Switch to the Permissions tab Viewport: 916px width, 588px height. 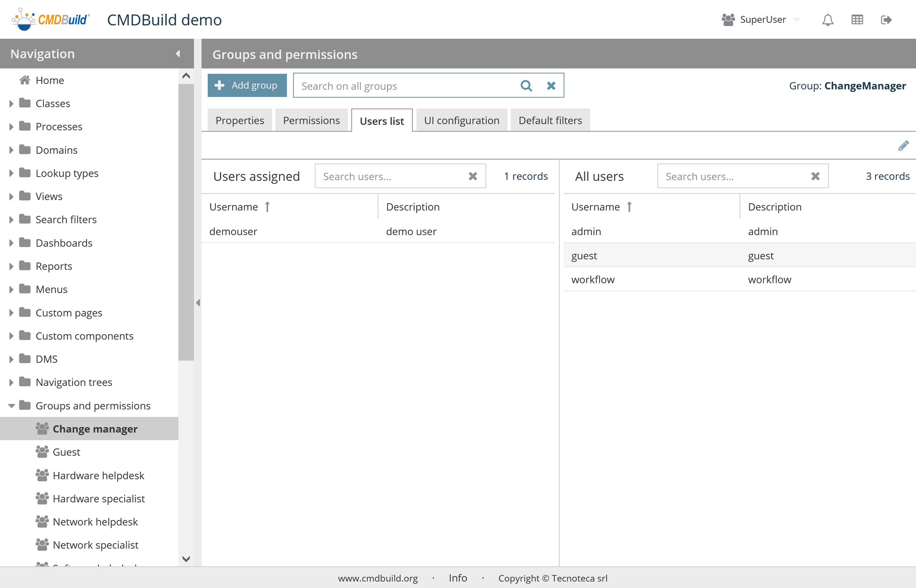(x=311, y=121)
